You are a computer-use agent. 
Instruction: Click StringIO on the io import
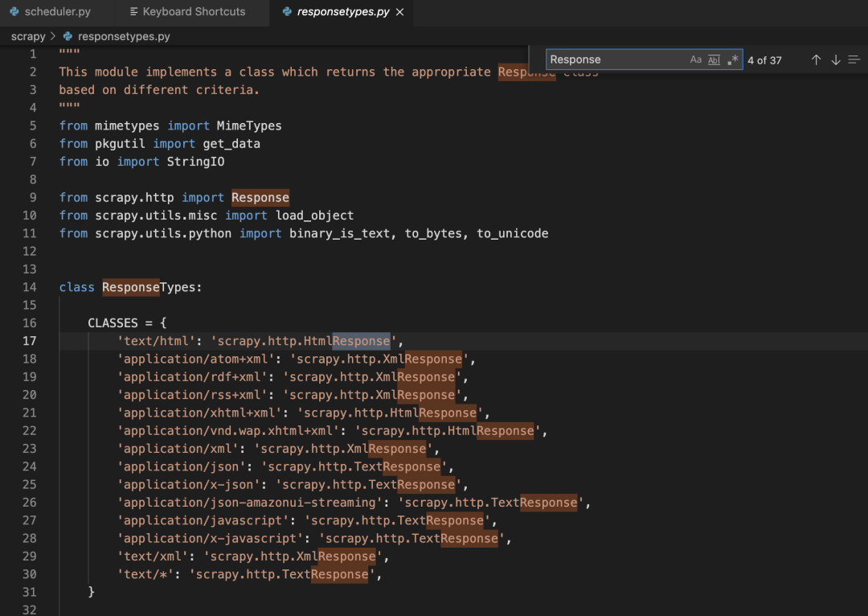click(x=195, y=162)
